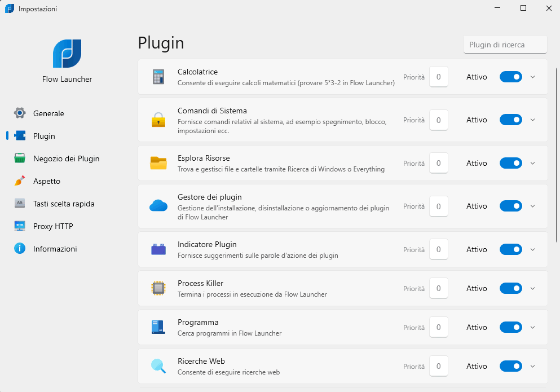The height and width of the screenshot is (392, 560).
Task: Click the Indicatore Plugin priority field
Action: pos(439,249)
